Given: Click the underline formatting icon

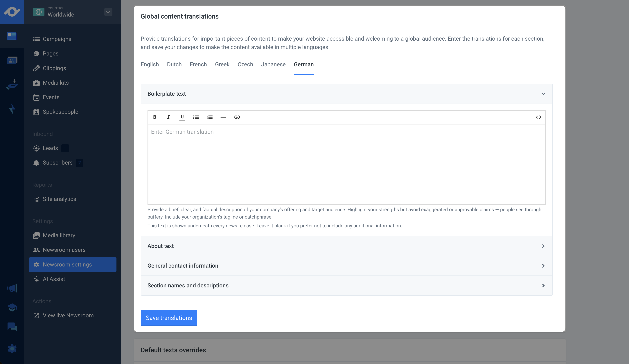Looking at the screenshot, I should tap(182, 117).
